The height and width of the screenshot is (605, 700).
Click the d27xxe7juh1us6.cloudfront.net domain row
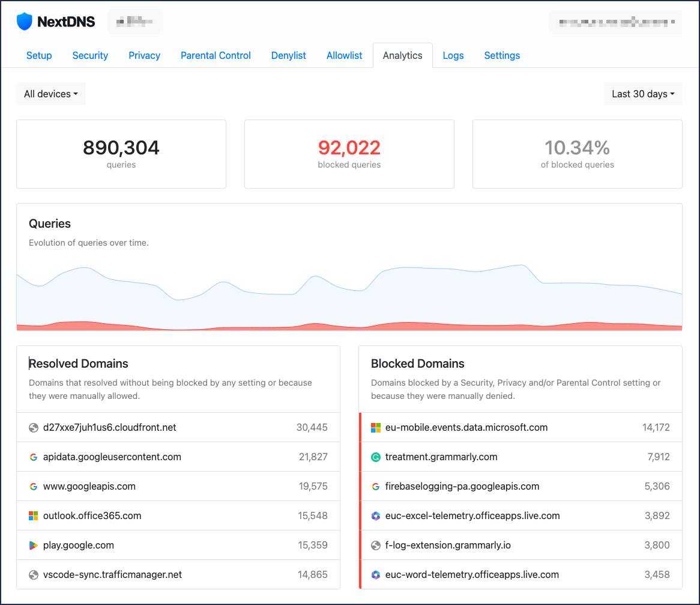click(178, 428)
